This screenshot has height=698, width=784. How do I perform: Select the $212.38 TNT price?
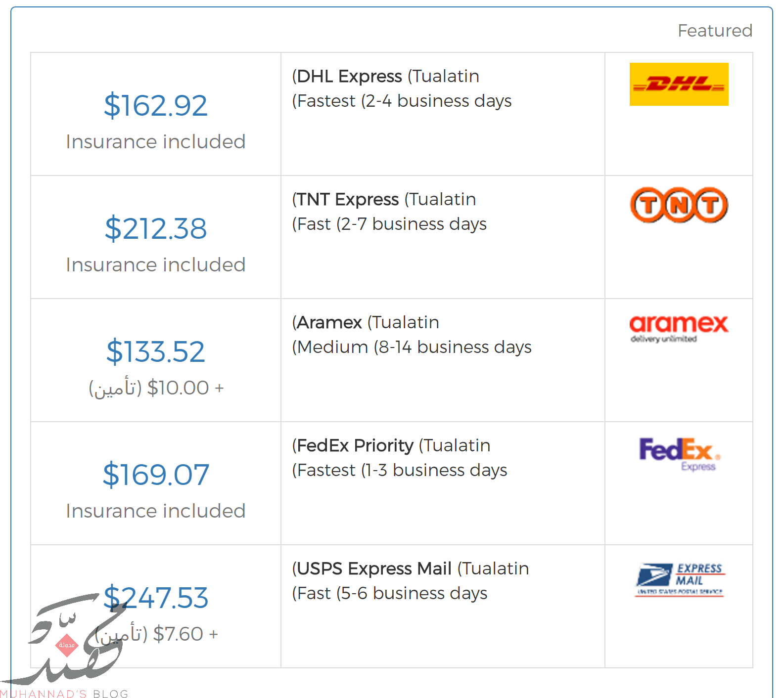156,228
